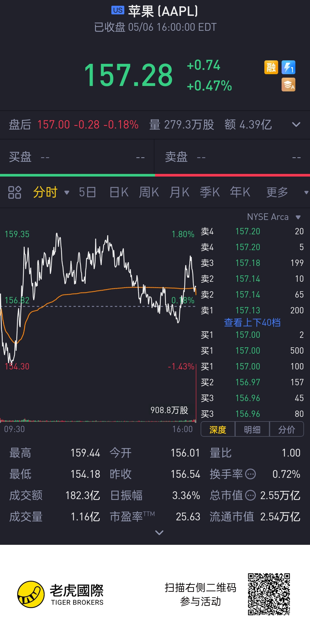
Task: Select 卖1 157.13 order row
Action: pos(252,310)
